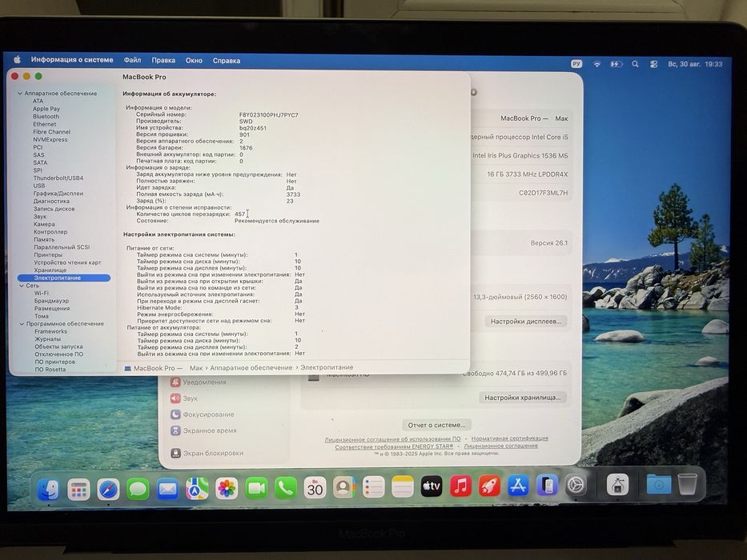
Task: Open the green Phone app icon
Action: coord(285,488)
